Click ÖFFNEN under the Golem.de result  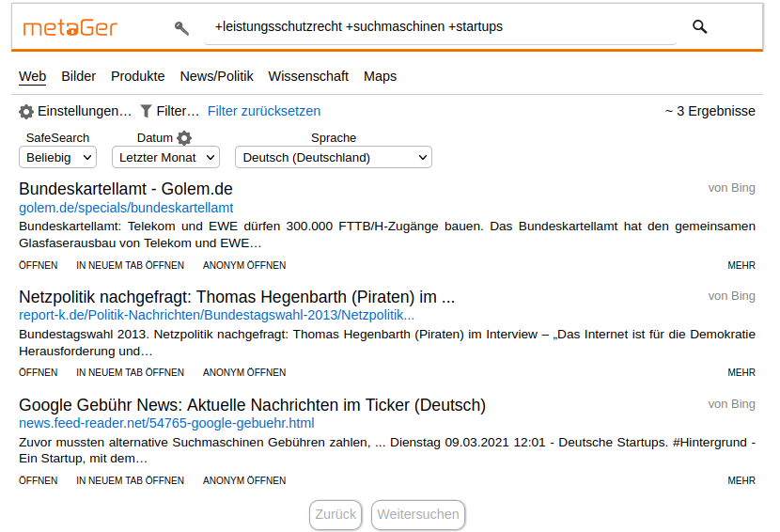[x=39, y=265]
